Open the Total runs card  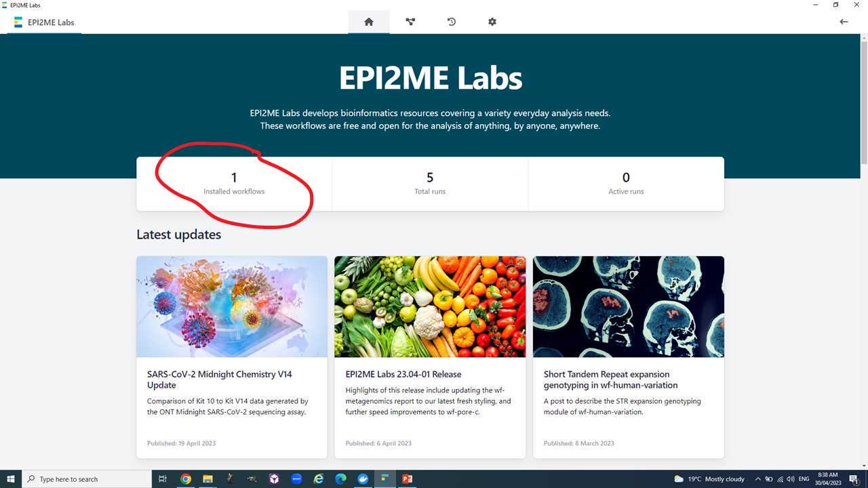(430, 184)
